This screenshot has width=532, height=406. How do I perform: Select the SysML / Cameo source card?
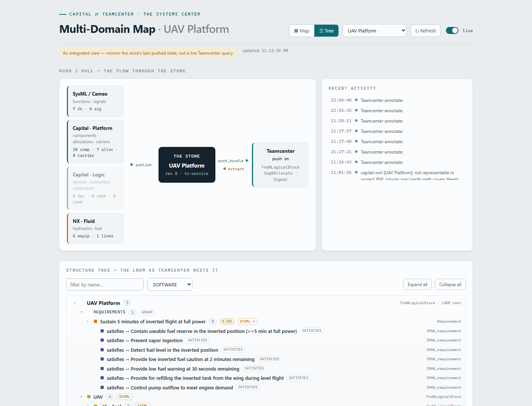(95, 101)
